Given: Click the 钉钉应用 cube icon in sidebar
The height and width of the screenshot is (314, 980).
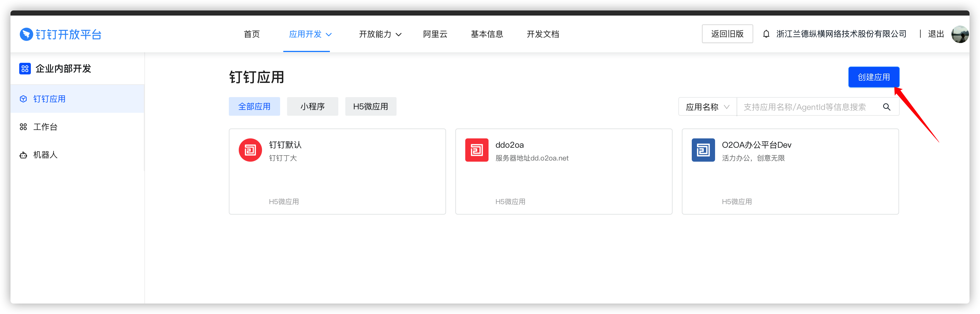Looking at the screenshot, I should (x=23, y=99).
